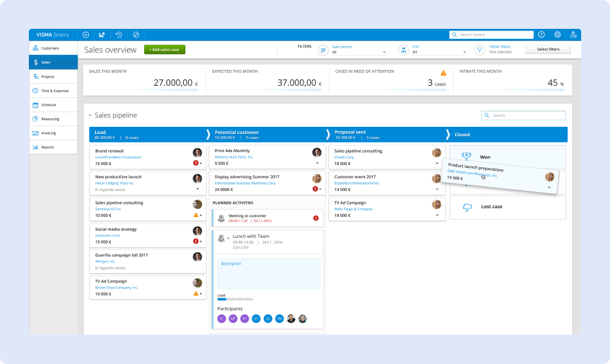Image resolution: width=610 pixels, height=364 pixels.
Task: Click the Unit filter icon
Action: 404,50
